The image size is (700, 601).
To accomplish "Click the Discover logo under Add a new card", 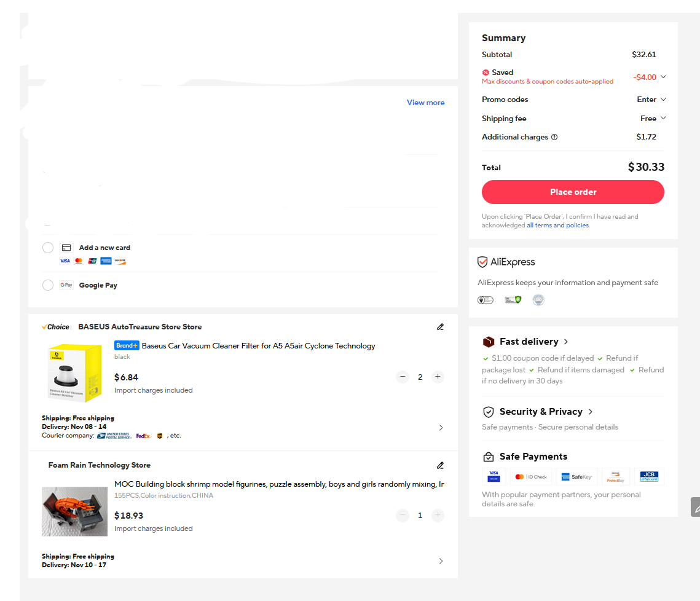I will [x=120, y=261].
